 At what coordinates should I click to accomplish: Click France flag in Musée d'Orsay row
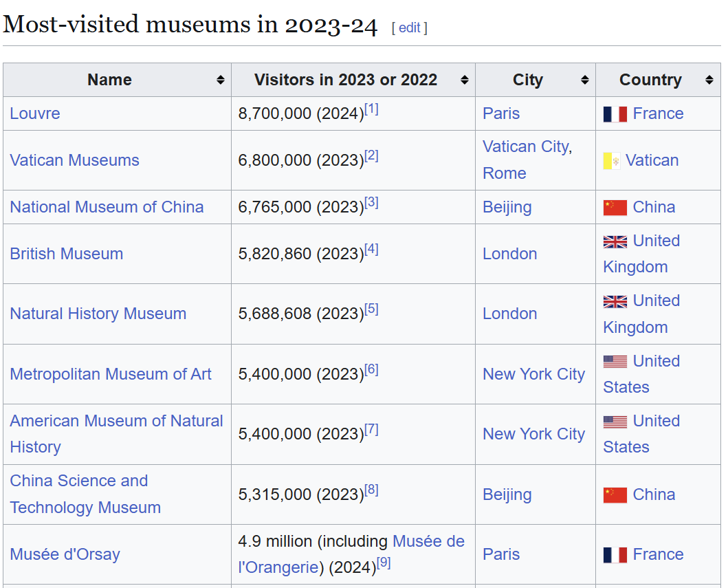(x=615, y=555)
